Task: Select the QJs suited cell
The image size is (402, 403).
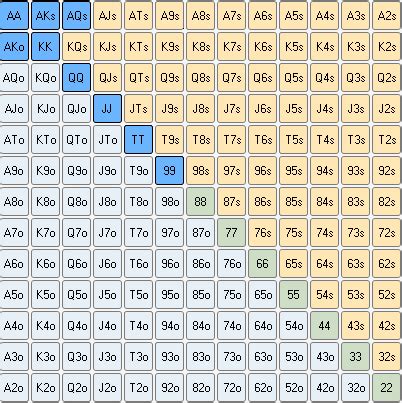Action: (107, 77)
